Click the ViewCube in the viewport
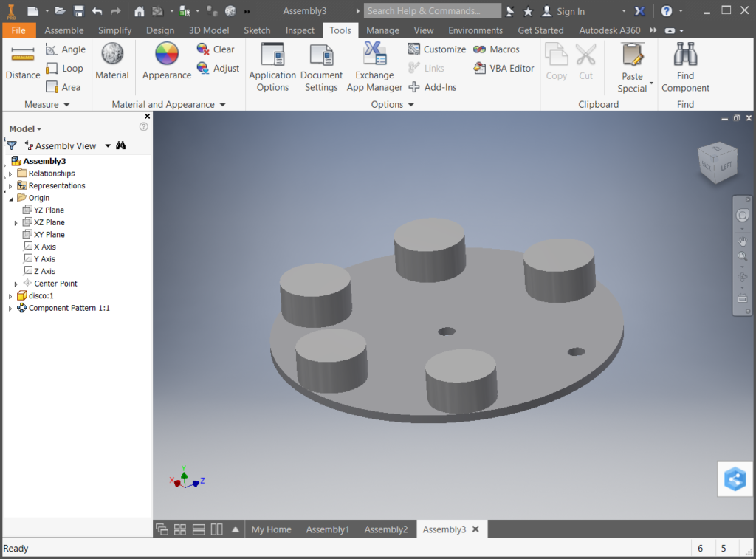This screenshot has width=756, height=559. click(x=718, y=163)
